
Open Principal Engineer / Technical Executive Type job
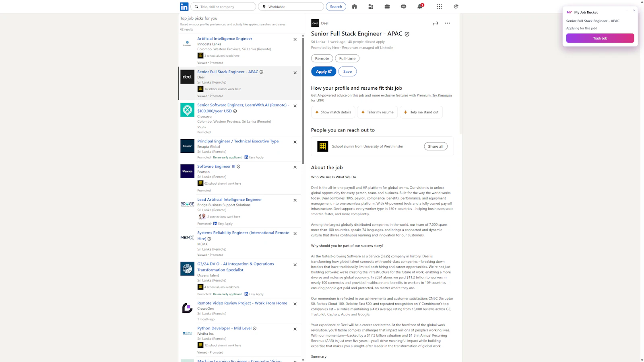(x=238, y=141)
